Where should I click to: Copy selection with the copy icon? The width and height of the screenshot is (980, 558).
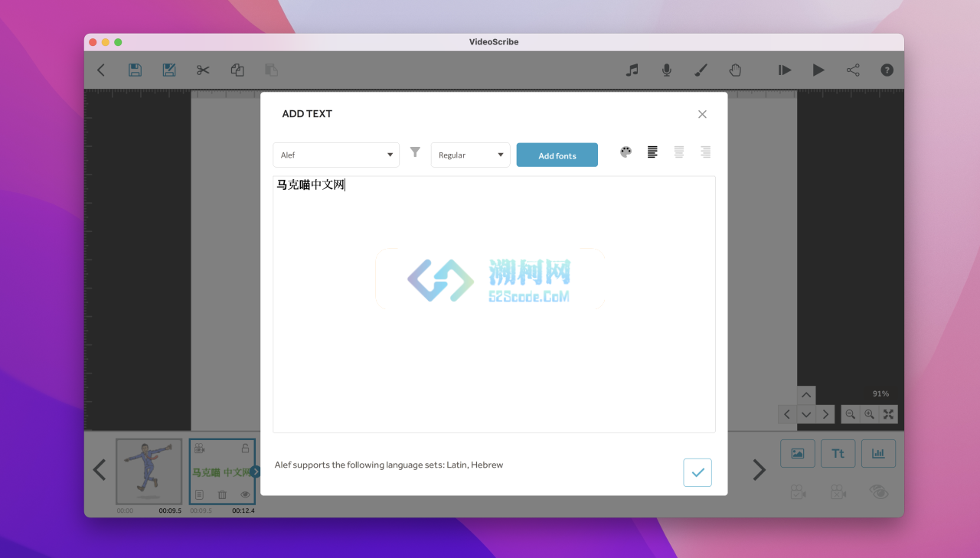pos(237,70)
